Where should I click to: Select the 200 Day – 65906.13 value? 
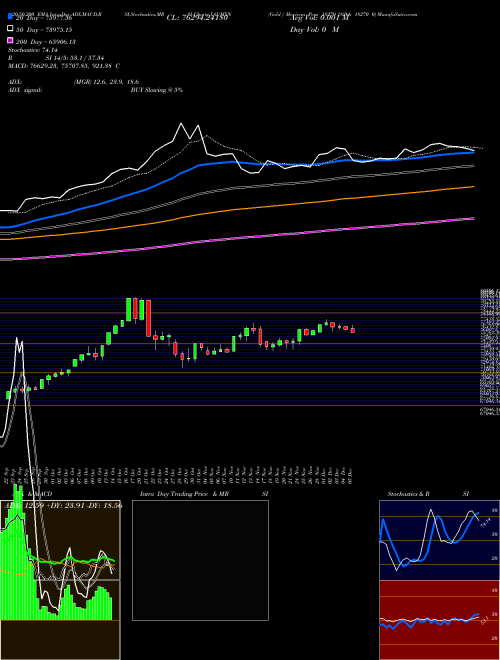(x=45, y=42)
